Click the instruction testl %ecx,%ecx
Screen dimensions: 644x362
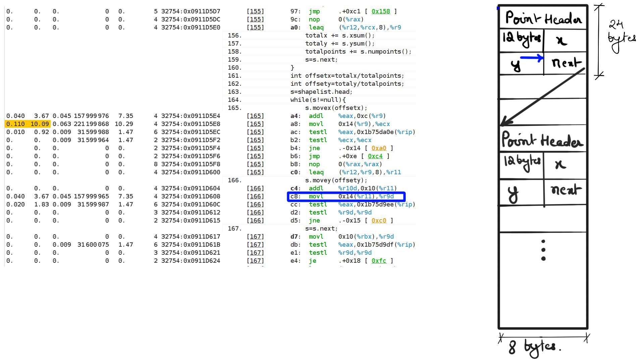click(x=340, y=140)
